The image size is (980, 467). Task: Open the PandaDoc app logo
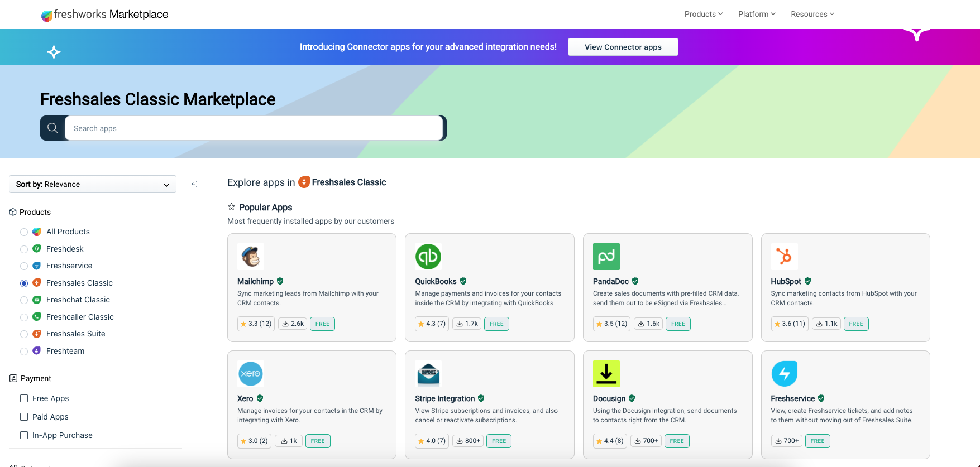[x=606, y=257]
